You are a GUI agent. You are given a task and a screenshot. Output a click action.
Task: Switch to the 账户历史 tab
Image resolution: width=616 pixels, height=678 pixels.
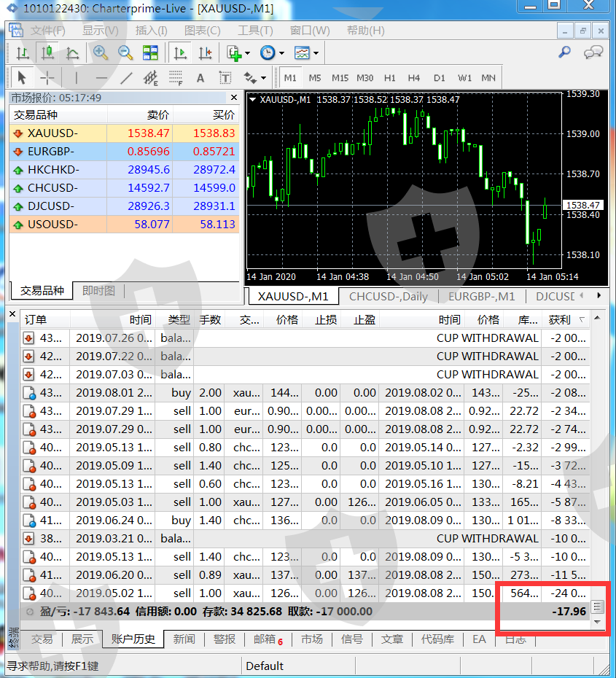click(133, 639)
